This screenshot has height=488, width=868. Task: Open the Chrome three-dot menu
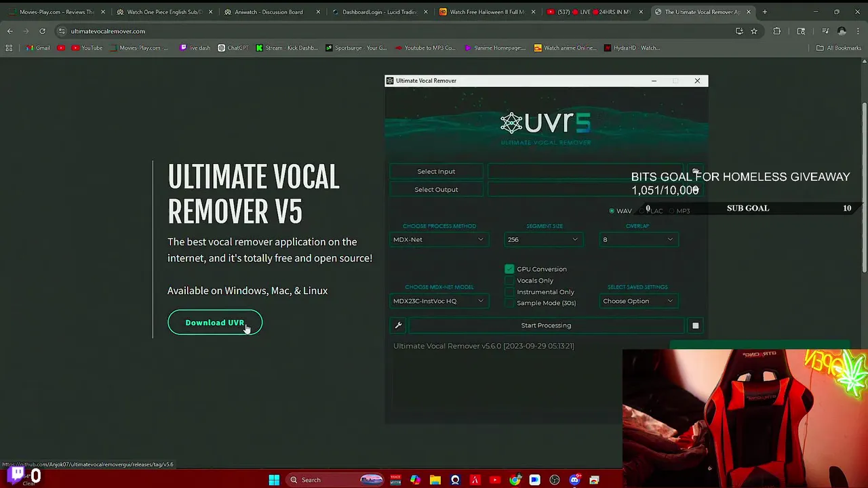click(859, 31)
